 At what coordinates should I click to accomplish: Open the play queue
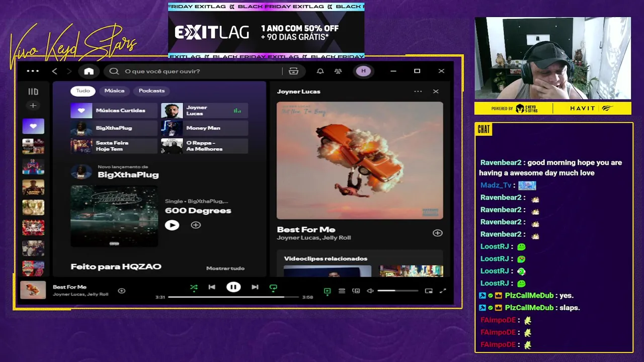[x=342, y=291]
